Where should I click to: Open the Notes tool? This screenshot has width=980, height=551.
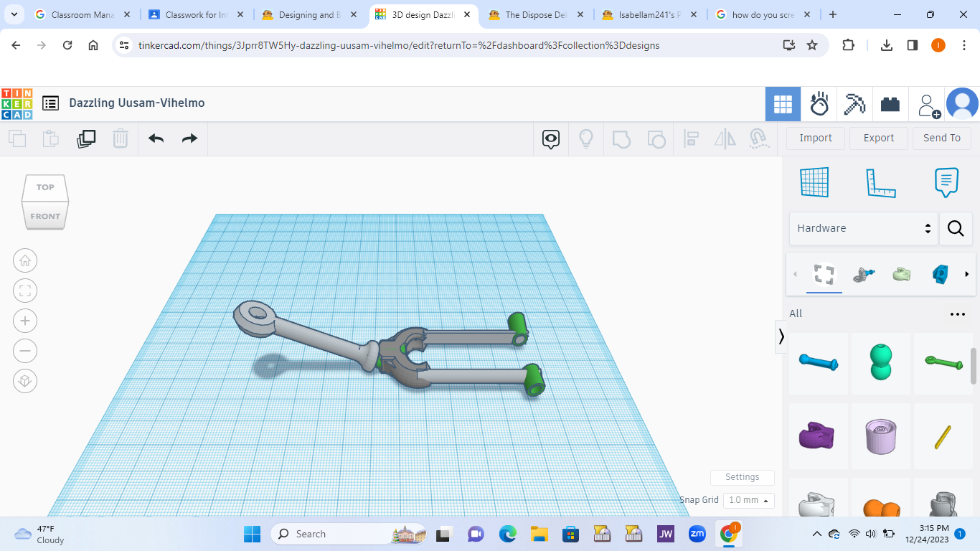[x=946, y=183]
